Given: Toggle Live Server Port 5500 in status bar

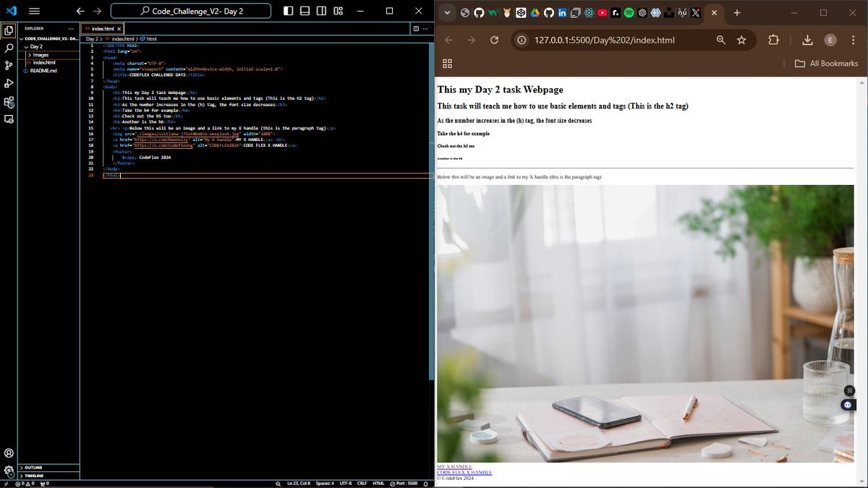Looking at the screenshot, I should (x=404, y=483).
